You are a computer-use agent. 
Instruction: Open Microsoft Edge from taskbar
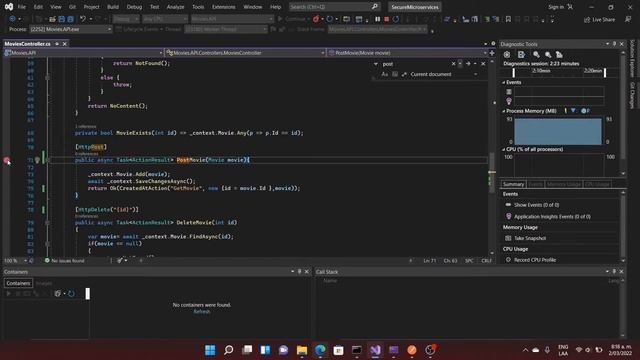[x=320, y=350]
